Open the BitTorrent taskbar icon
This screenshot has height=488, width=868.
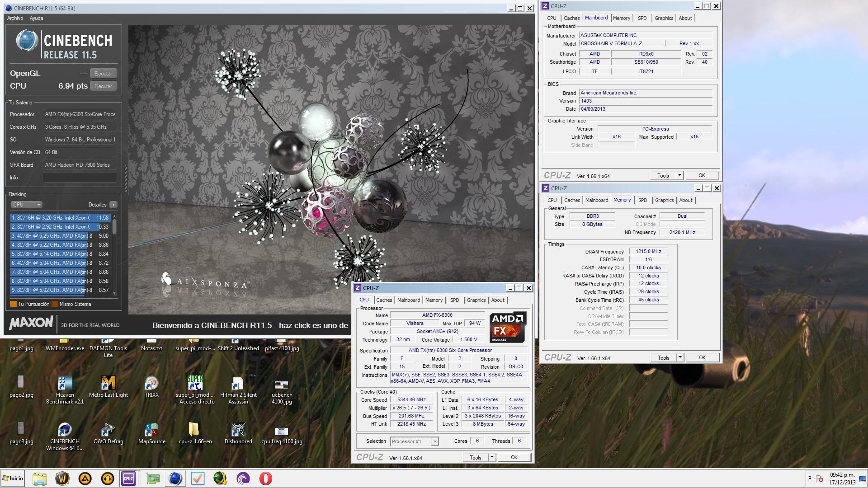point(243,479)
